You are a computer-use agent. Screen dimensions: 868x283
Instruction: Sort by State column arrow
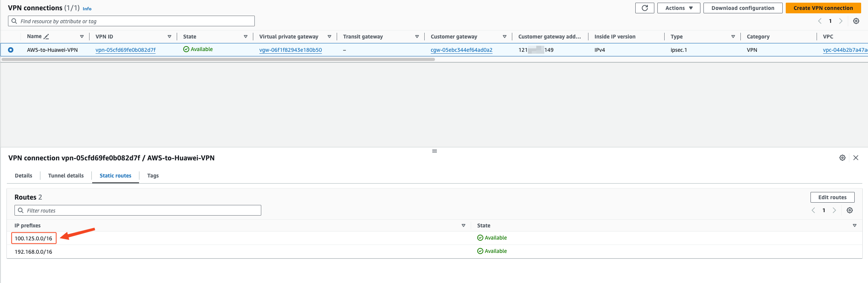pyautogui.click(x=246, y=37)
